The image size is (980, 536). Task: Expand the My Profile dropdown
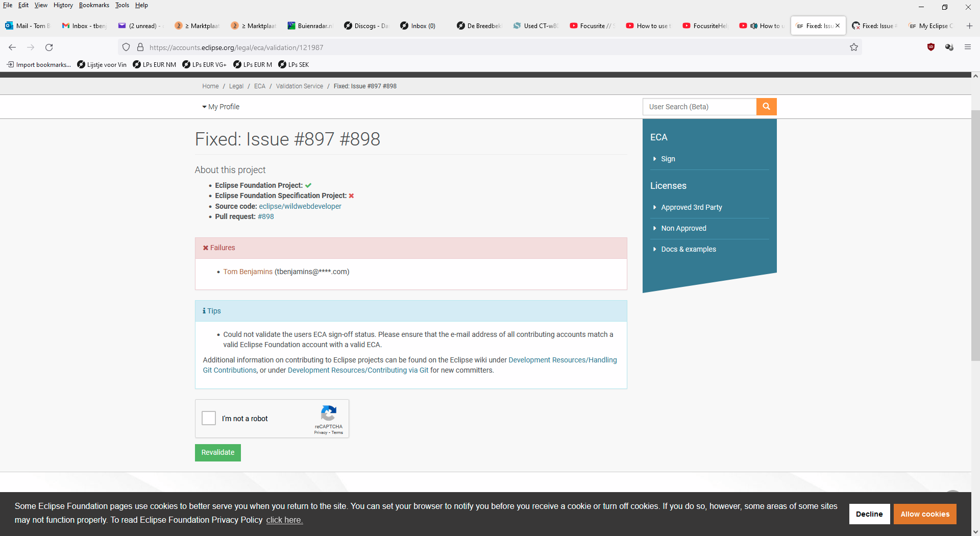tap(220, 107)
